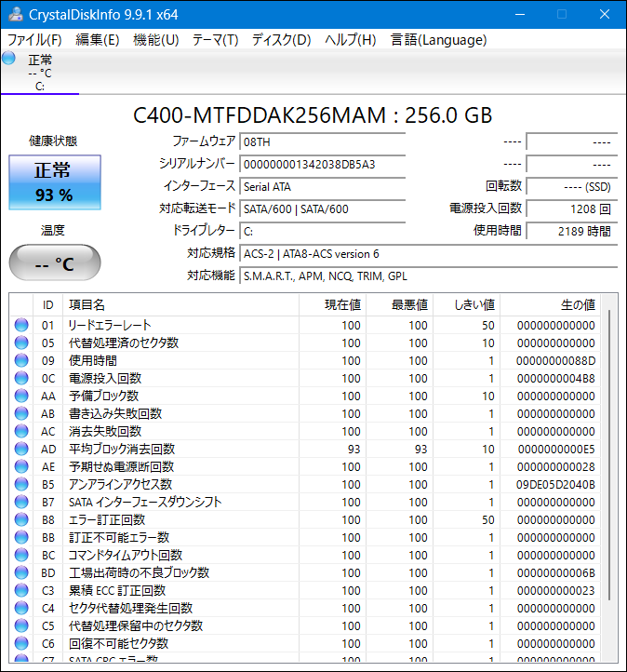Click status orb for AE 予期せぬ電源断回数 row
The image size is (627, 672).
click(21, 466)
